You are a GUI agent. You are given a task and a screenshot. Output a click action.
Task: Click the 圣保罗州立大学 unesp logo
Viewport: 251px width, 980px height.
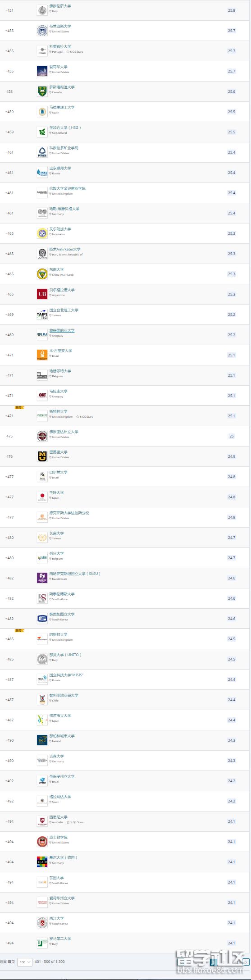[x=42, y=781]
